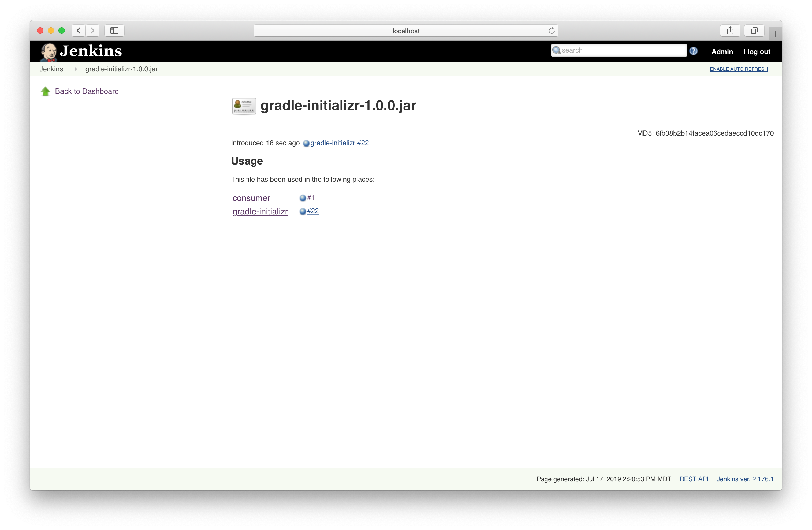The image size is (812, 530).
Task: Click the fingerprint ID card icon beside title
Action: tap(244, 106)
